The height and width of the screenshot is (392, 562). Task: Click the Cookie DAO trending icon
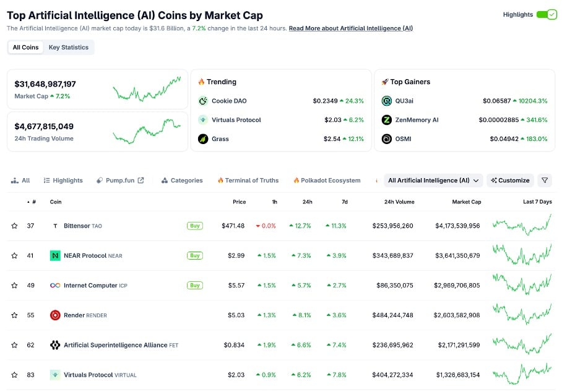[203, 101]
